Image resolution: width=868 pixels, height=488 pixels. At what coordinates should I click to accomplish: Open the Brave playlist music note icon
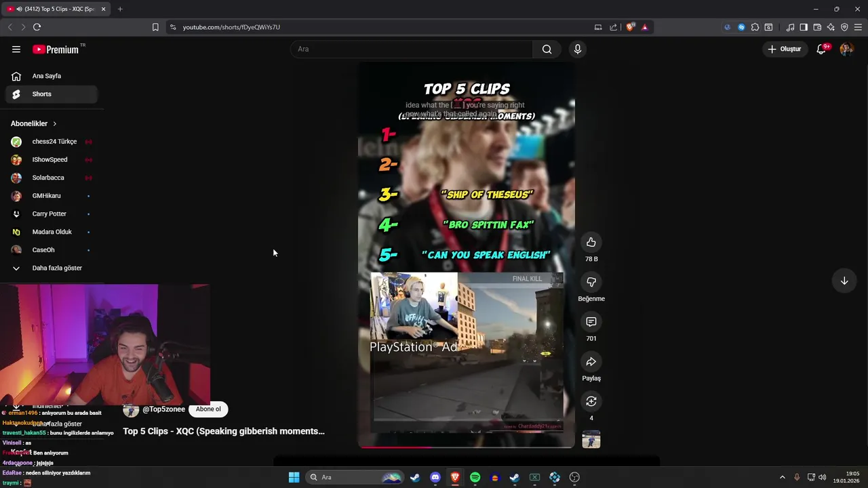click(790, 27)
